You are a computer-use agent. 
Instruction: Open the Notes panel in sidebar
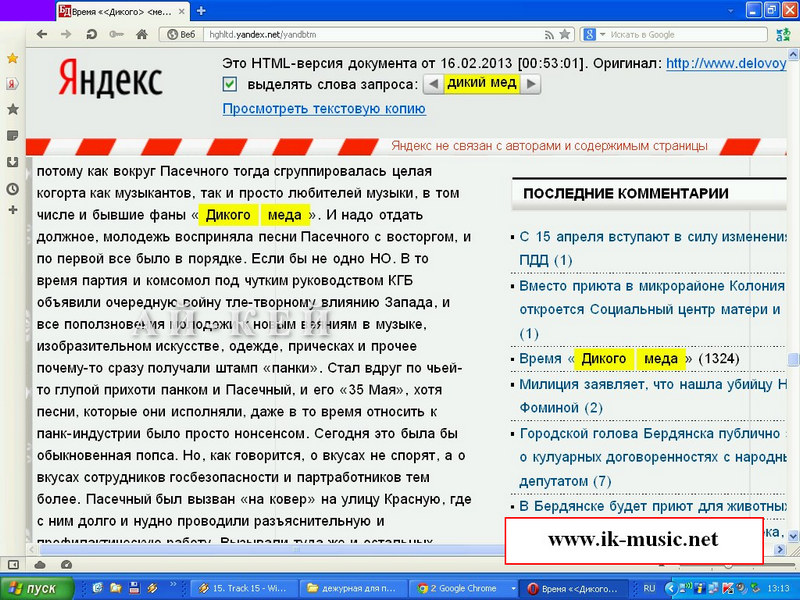(x=12, y=135)
